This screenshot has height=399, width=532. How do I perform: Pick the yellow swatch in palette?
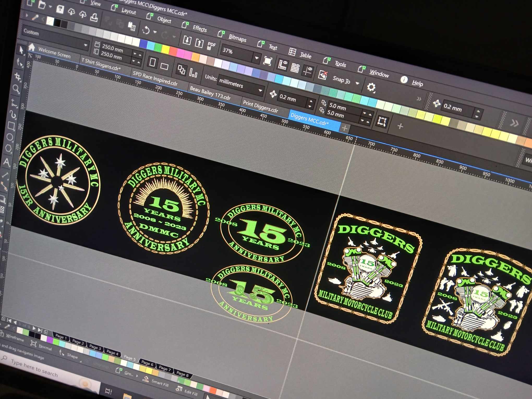[166, 49]
